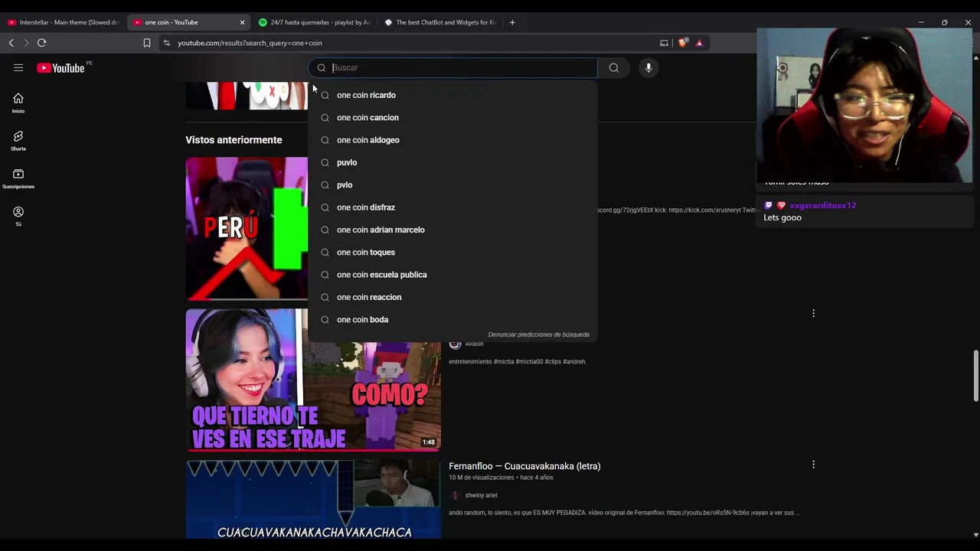The image size is (980, 551).
Task: Click 'Denunciar predicciones de búsqueda' link
Action: 538,334
